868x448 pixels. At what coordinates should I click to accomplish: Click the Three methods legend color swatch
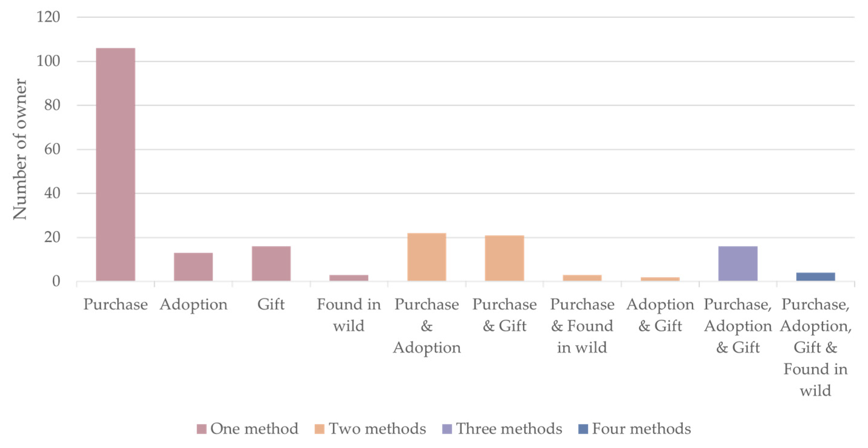coord(447,429)
